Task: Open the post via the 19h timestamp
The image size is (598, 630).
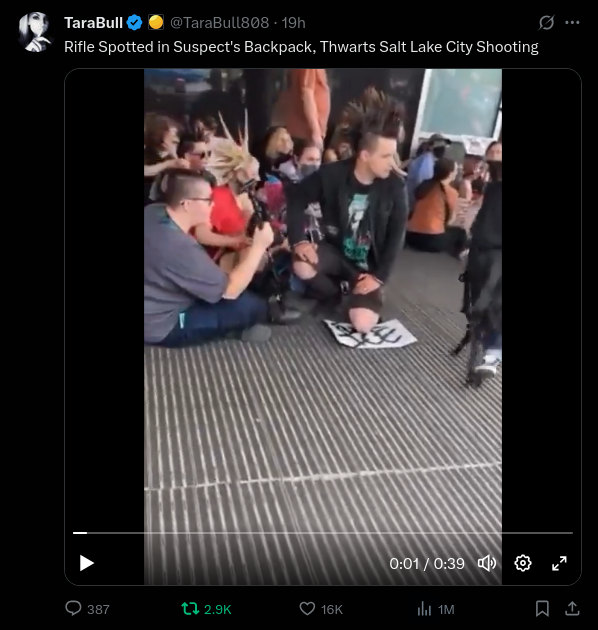Action: [x=293, y=22]
